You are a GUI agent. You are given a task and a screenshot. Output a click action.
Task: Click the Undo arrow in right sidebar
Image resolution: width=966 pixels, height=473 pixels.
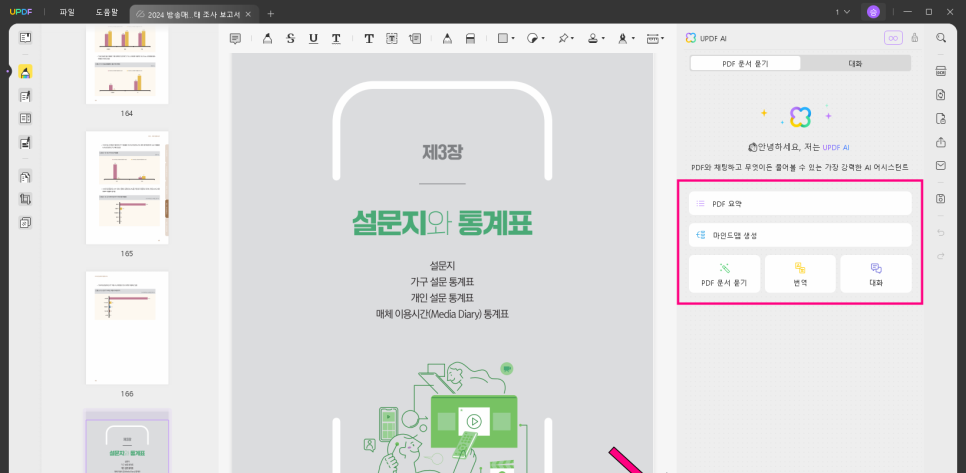point(941,233)
